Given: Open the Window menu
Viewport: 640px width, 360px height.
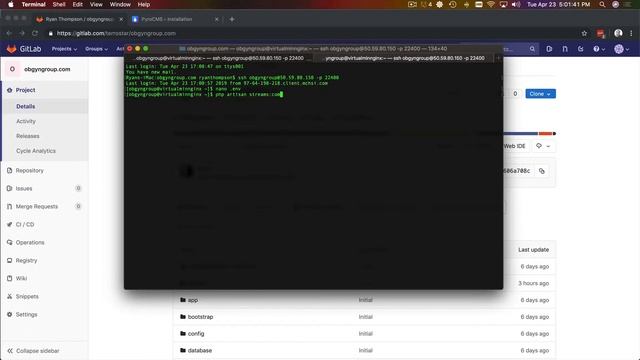Looking at the screenshot, I should pos(120,4).
